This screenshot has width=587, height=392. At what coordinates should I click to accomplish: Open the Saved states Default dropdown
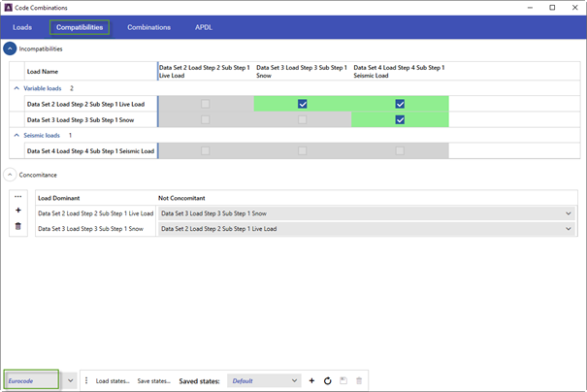click(264, 380)
